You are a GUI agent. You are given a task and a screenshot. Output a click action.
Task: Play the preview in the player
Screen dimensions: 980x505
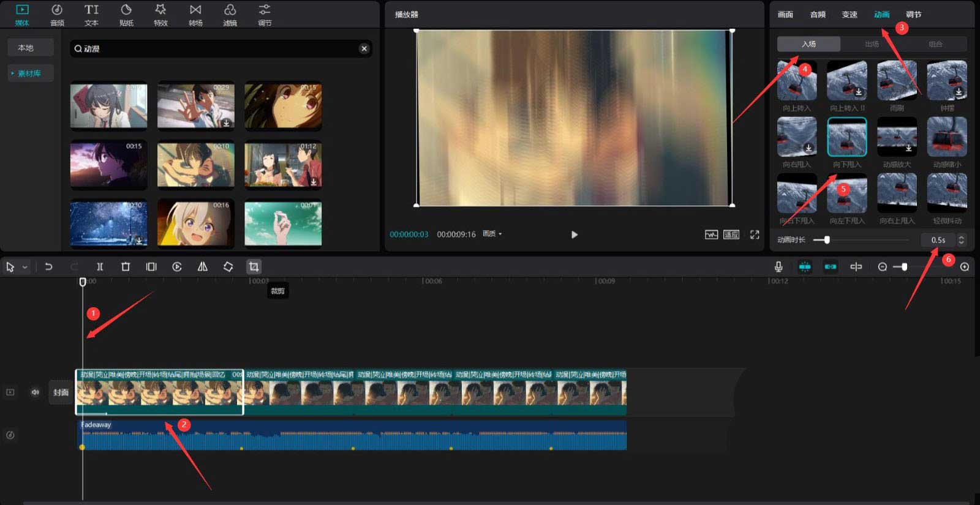click(x=574, y=234)
